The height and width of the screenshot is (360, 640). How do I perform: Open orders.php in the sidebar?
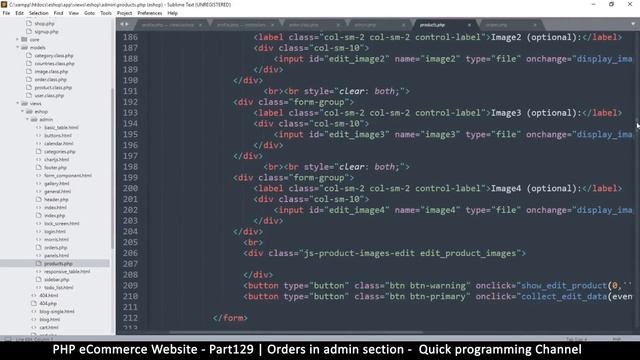(x=56, y=247)
